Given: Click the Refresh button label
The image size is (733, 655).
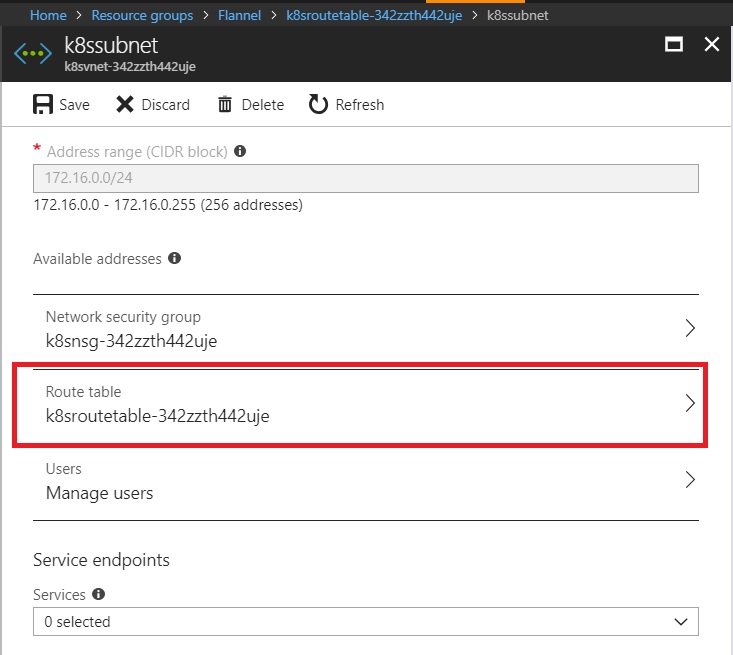Looking at the screenshot, I should coord(359,105).
